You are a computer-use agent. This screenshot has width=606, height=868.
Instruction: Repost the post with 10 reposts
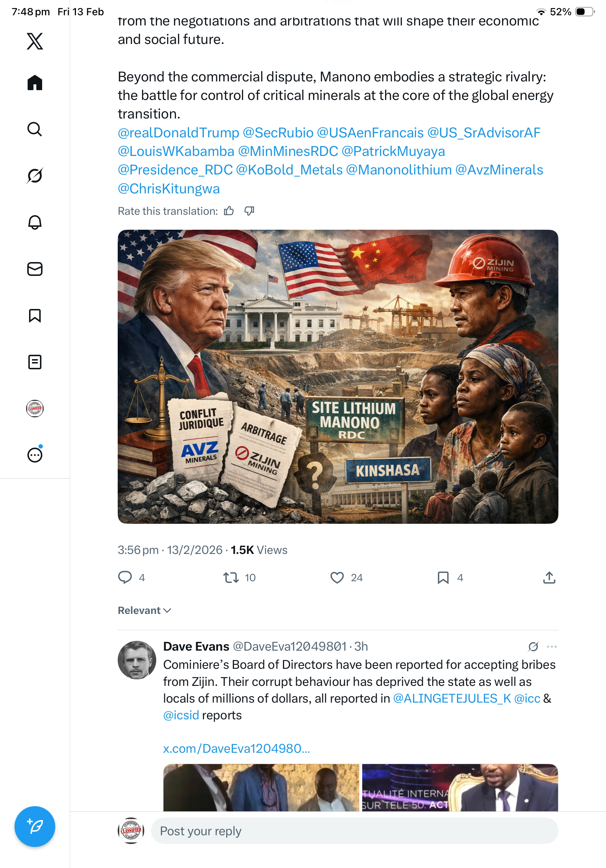point(230,578)
